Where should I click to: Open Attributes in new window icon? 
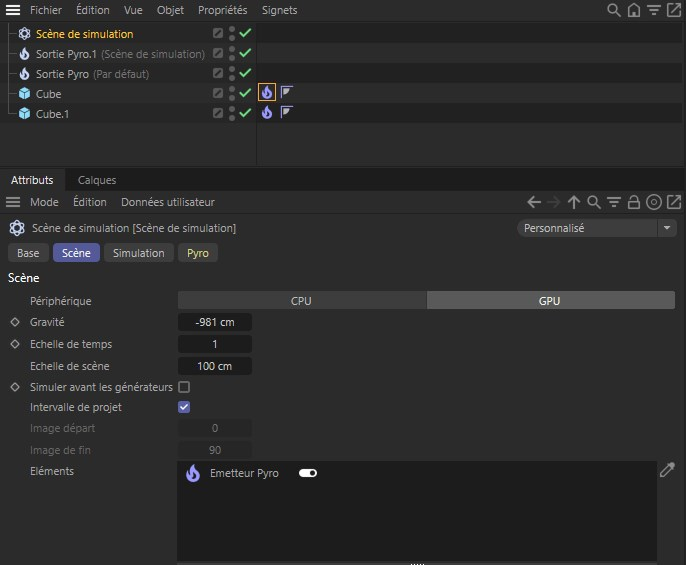[x=673, y=202]
